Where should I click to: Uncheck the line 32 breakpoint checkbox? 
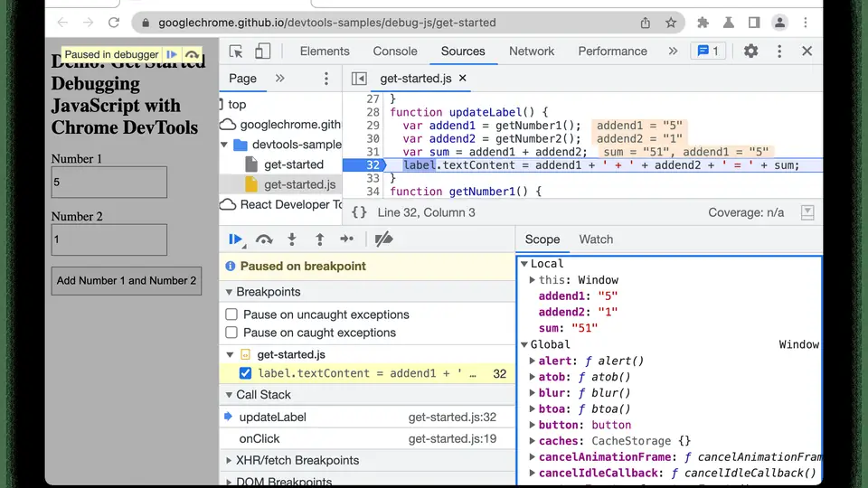(x=245, y=373)
